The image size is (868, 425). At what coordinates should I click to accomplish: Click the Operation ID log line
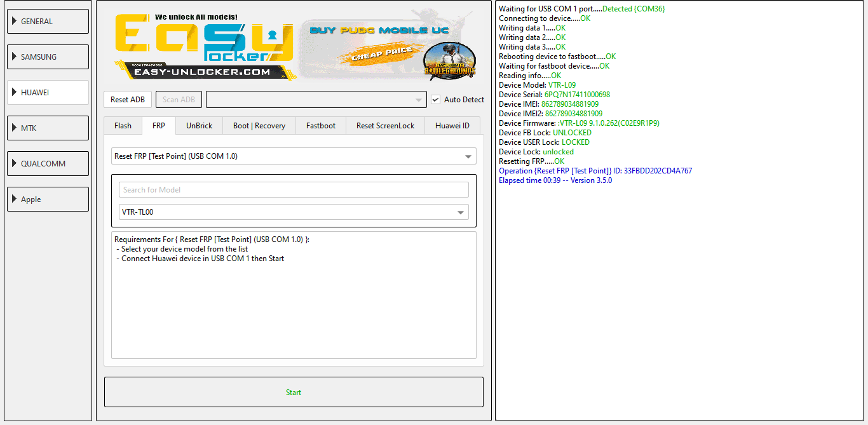[x=595, y=171]
